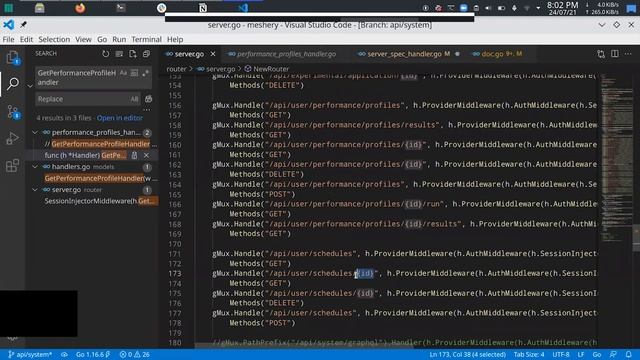Open a new search editor
640x360 pixels.
pos(133,54)
